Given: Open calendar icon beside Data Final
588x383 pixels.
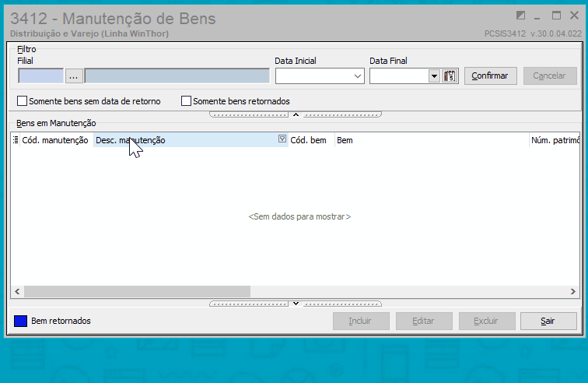Looking at the screenshot, I should (450, 76).
